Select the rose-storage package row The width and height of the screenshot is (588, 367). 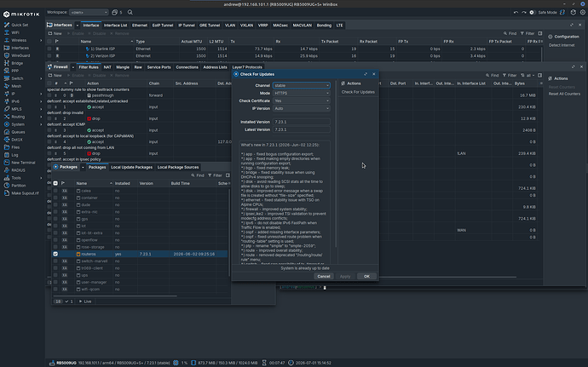(x=140, y=247)
